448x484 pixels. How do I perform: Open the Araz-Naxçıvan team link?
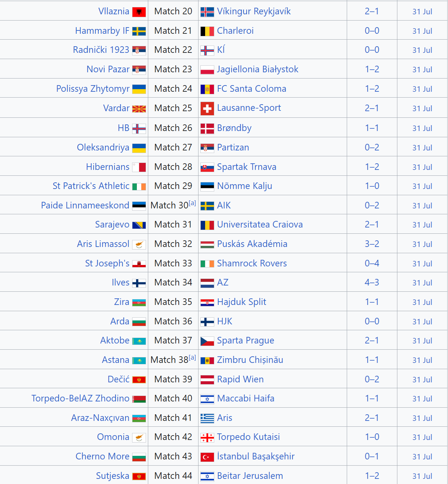101,418
